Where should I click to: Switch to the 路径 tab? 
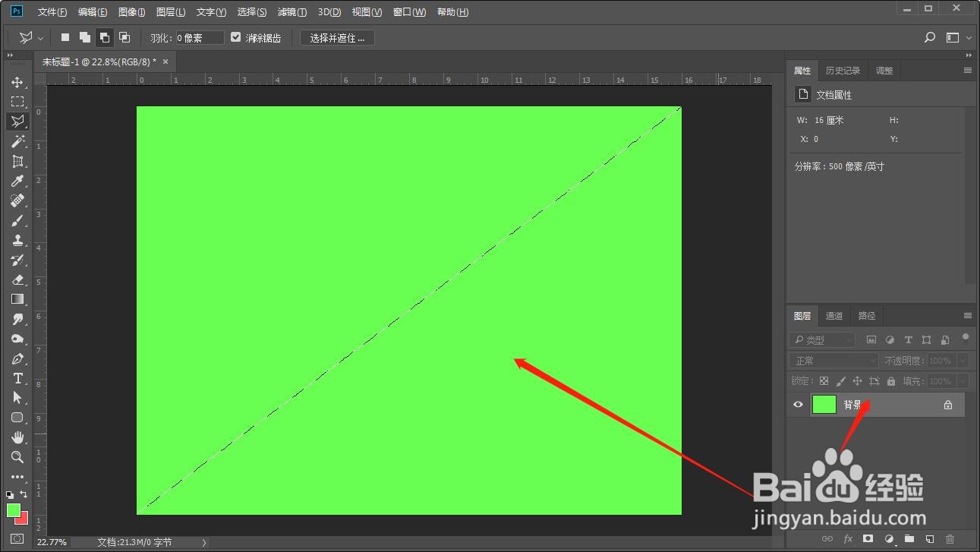(x=867, y=316)
